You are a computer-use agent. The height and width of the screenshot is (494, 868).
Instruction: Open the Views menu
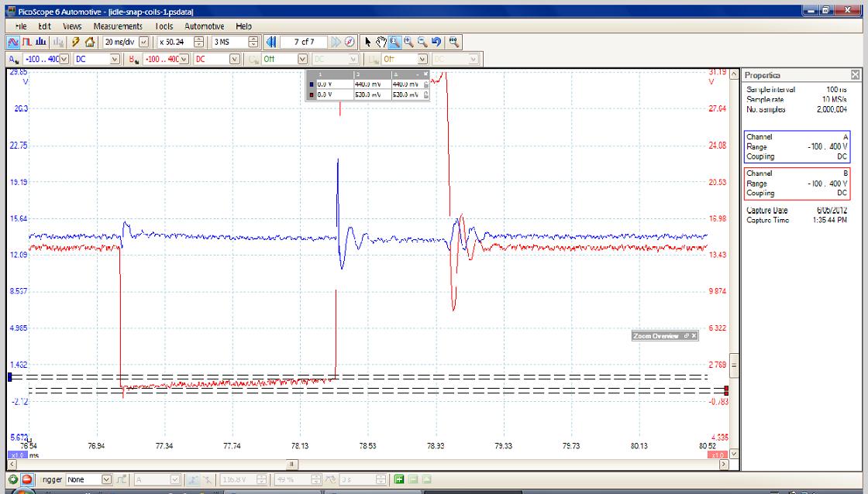(72, 26)
